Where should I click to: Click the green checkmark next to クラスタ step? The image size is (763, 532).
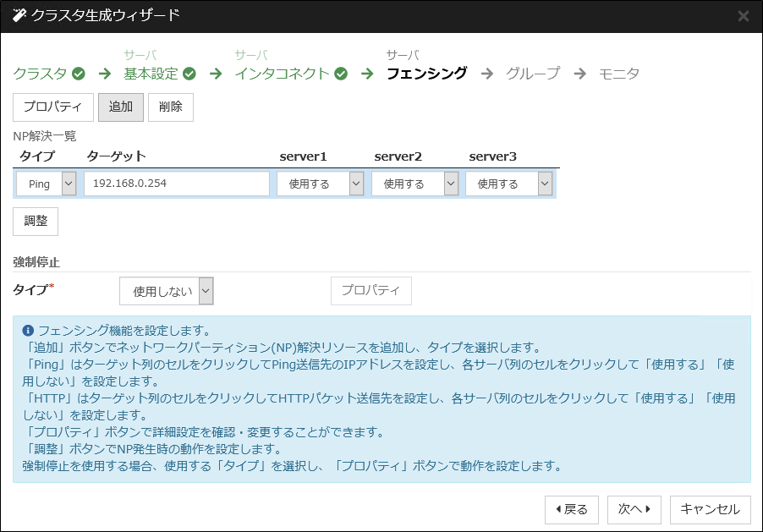click(80, 74)
